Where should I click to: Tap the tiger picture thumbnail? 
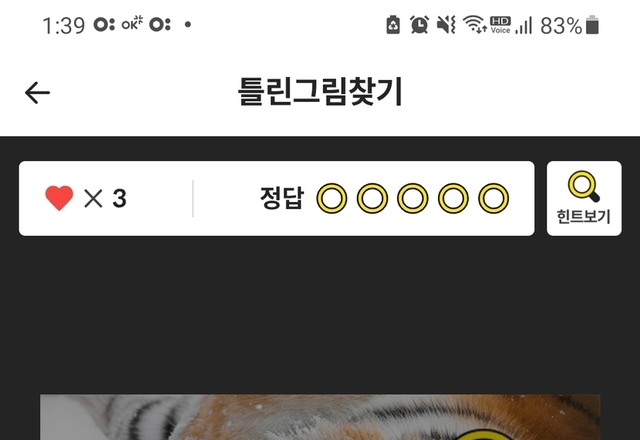tap(320, 417)
